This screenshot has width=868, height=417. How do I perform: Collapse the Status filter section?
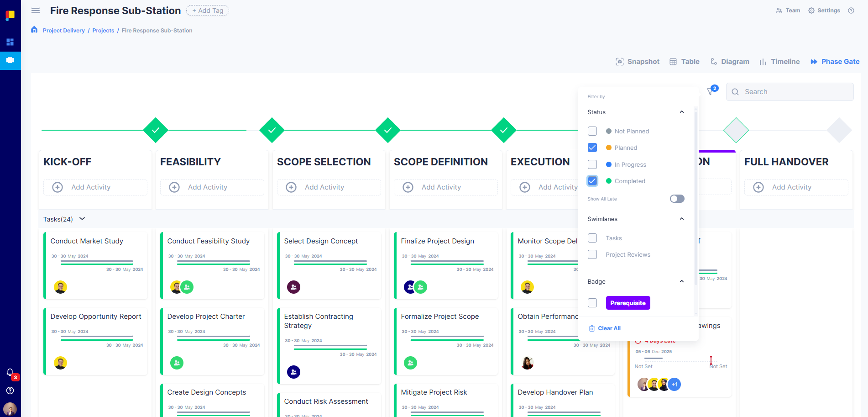682,112
